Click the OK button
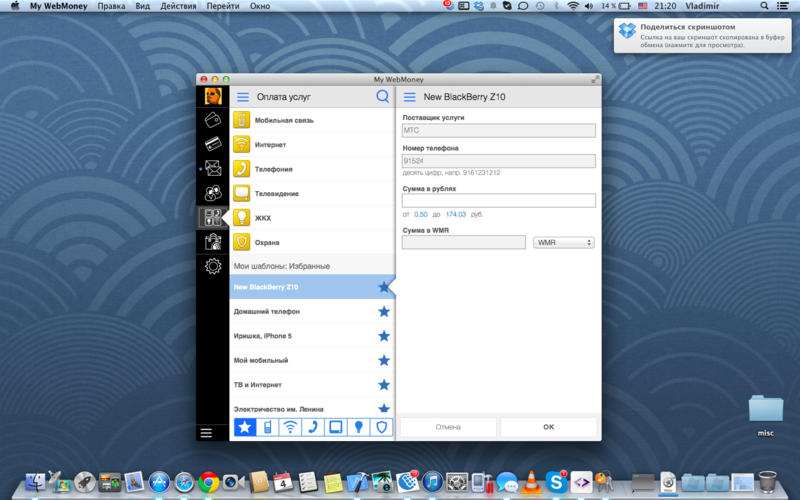Screen dimensions: 800x500 click(548, 427)
